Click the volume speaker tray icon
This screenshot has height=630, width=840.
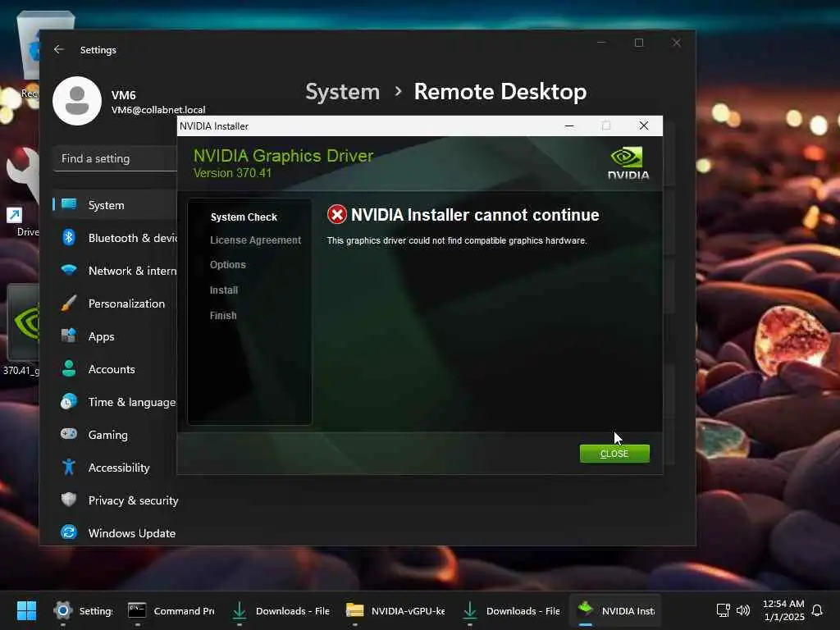click(743, 610)
